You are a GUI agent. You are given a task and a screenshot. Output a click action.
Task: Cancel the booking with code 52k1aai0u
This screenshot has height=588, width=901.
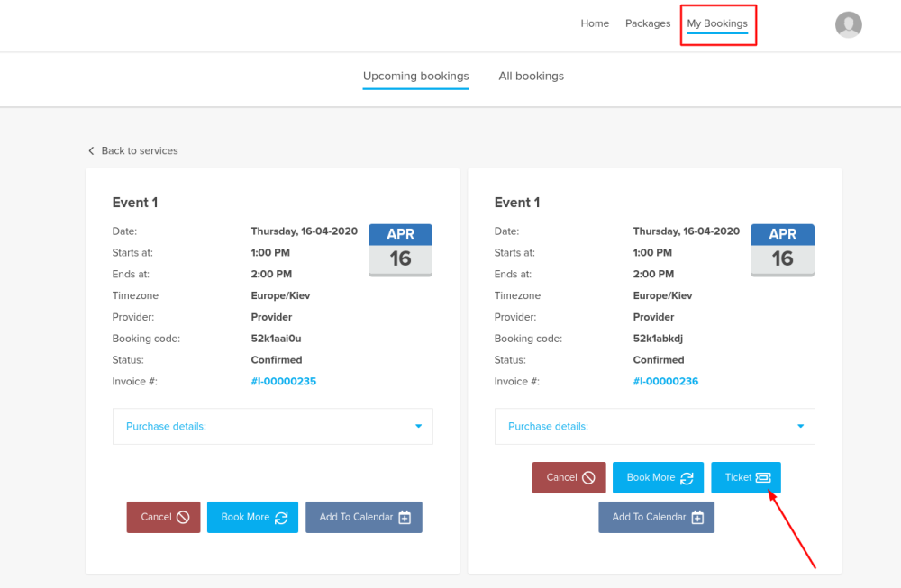tap(163, 517)
